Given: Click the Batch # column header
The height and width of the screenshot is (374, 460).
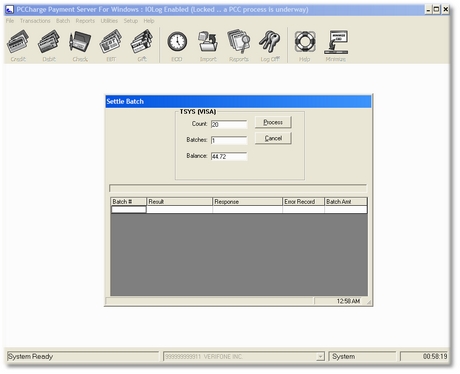Looking at the screenshot, I should pos(128,202).
